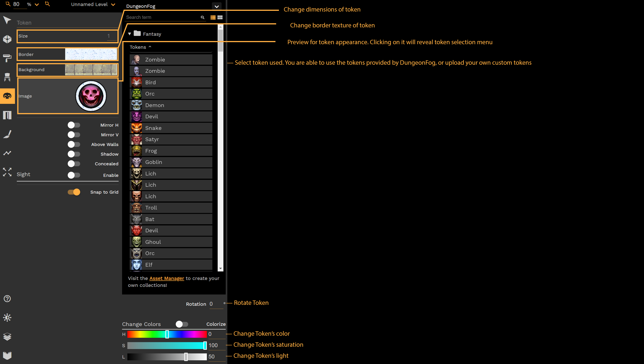Select the room cube tool
This screenshot has width=644, height=364.
(7, 39)
